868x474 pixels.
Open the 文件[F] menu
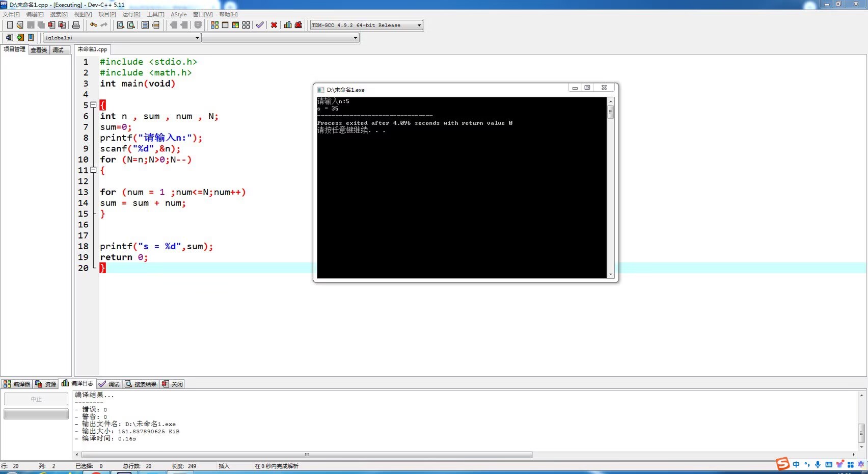11,14
